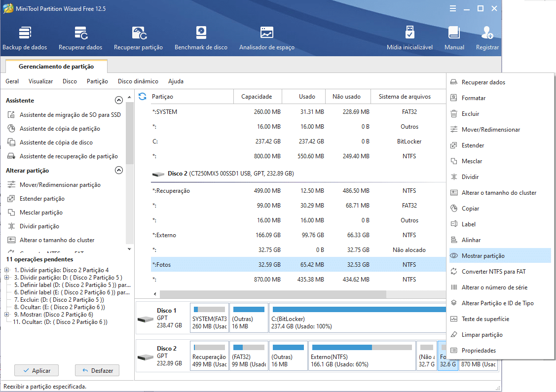
Task: Click Desfazer button
Action: pos(97,370)
